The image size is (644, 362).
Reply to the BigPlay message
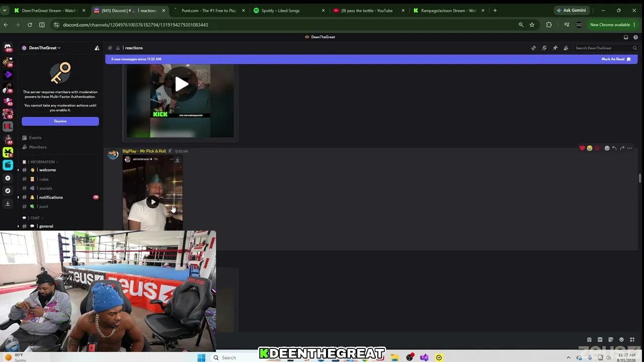tap(614, 148)
